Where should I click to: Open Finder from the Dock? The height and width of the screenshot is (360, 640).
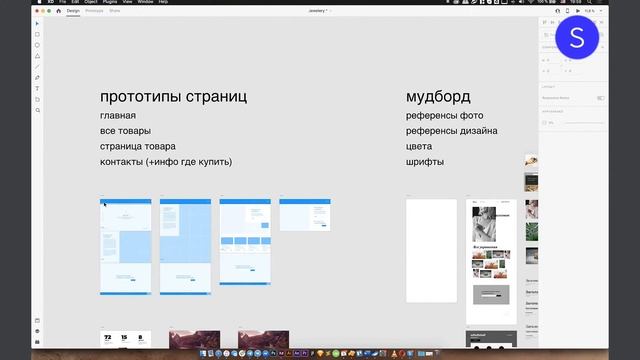point(203,353)
